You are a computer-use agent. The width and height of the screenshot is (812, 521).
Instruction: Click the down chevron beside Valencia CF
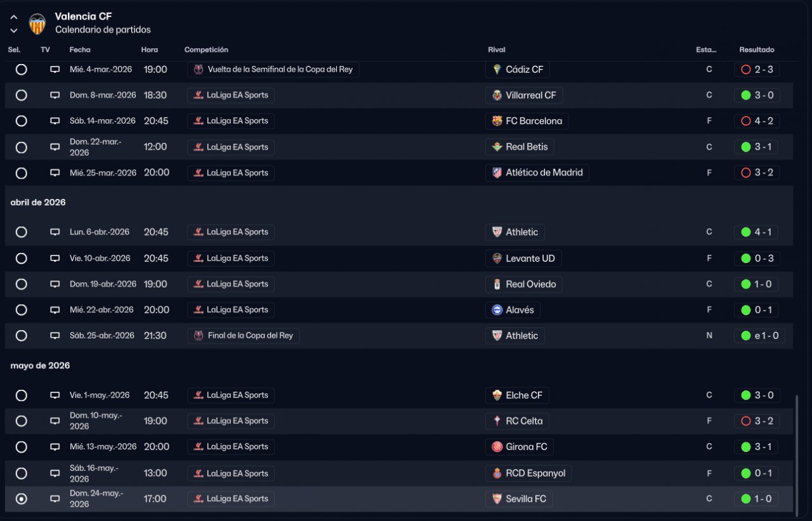pos(14,30)
